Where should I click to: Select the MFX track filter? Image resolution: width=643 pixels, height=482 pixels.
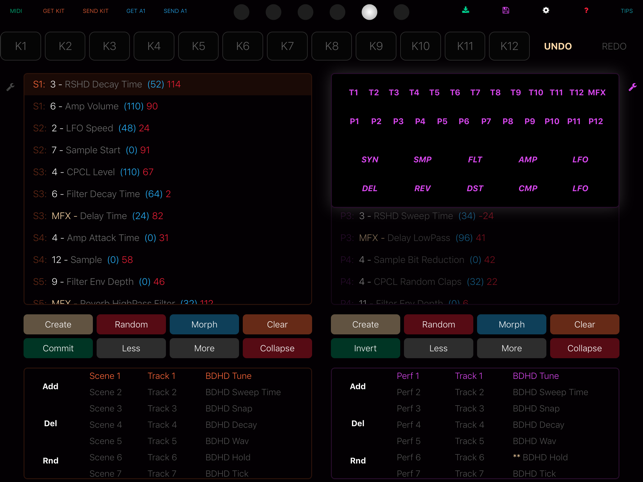[597, 92]
